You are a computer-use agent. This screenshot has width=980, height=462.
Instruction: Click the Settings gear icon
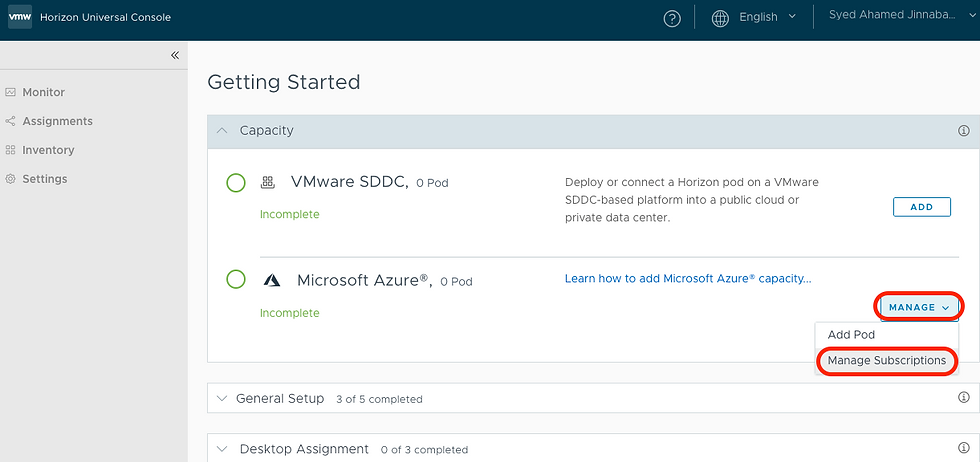pyautogui.click(x=10, y=179)
